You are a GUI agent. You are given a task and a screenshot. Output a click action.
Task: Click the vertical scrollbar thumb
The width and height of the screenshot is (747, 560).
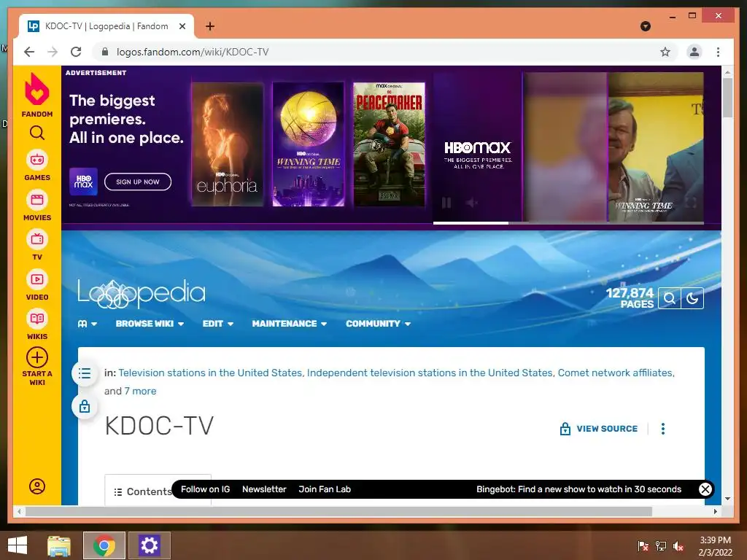727,98
